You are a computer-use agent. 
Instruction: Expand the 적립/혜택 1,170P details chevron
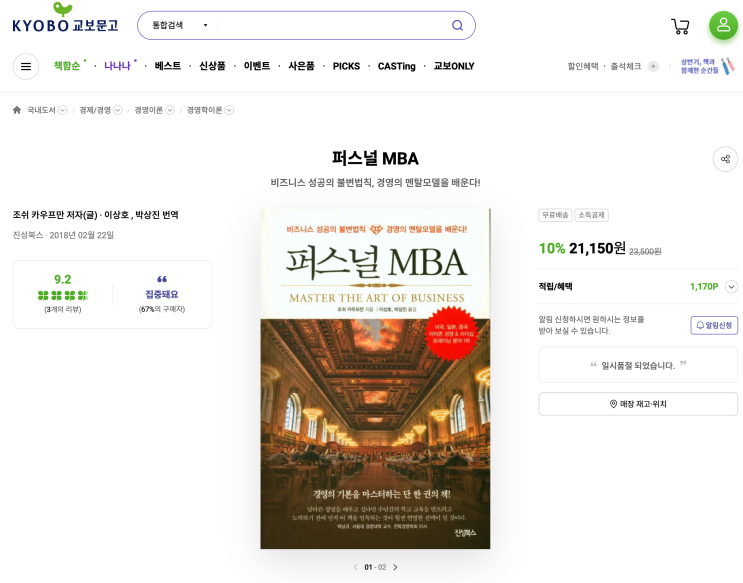731,286
